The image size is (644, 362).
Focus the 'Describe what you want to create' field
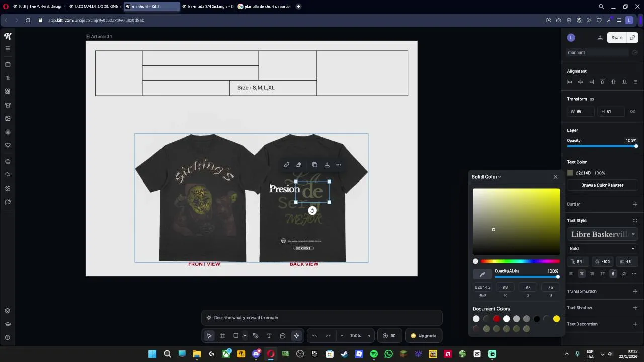322,318
